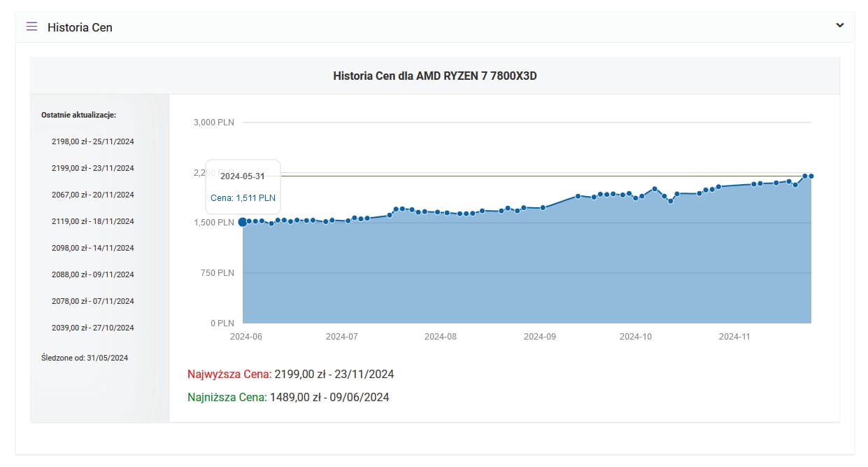
Task: Click the 2024-08 x-axis label
Action: click(x=441, y=336)
